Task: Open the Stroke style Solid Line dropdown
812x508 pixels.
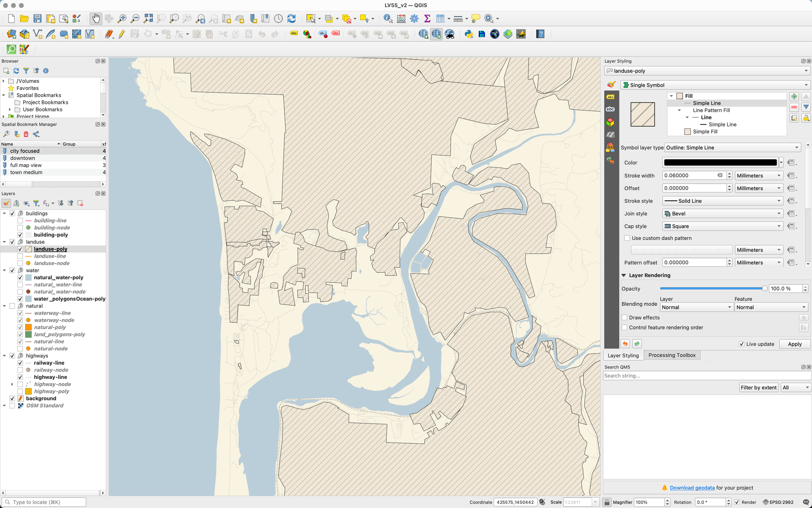Action: click(722, 201)
